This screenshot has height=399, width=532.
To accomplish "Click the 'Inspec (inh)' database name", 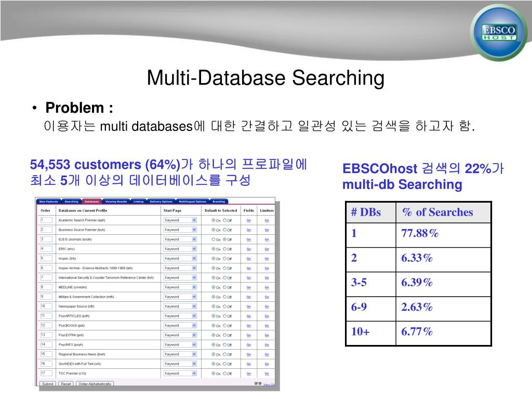I will [x=67, y=259].
